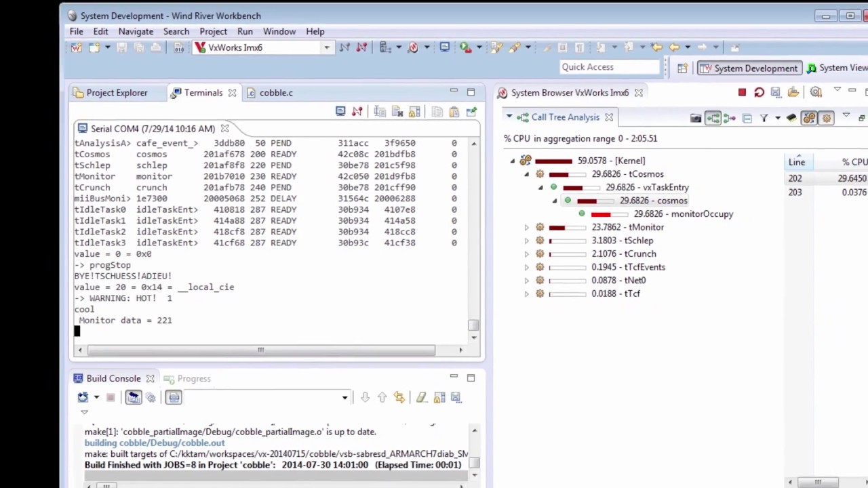This screenshot has height=488, width=868.
Task: Toggle the print icon button in Build Console
Action: coord(174,397)
